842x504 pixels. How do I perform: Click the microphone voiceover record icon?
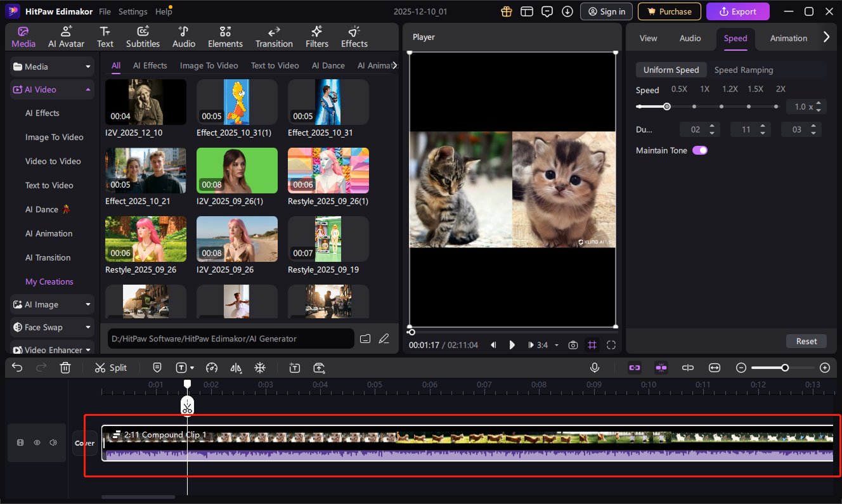pyautogui.click(x=595, y=368)
